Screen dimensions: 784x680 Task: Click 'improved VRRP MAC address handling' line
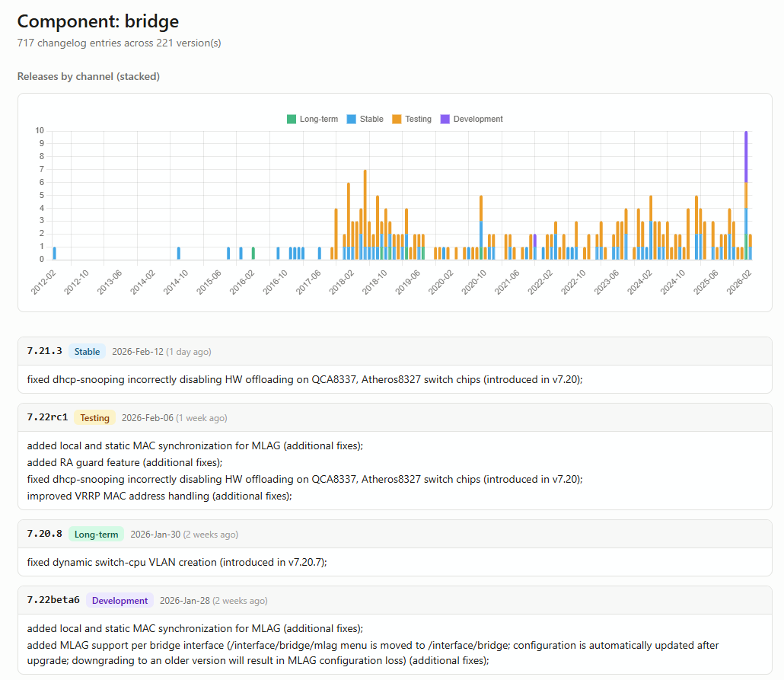(160, 496)
